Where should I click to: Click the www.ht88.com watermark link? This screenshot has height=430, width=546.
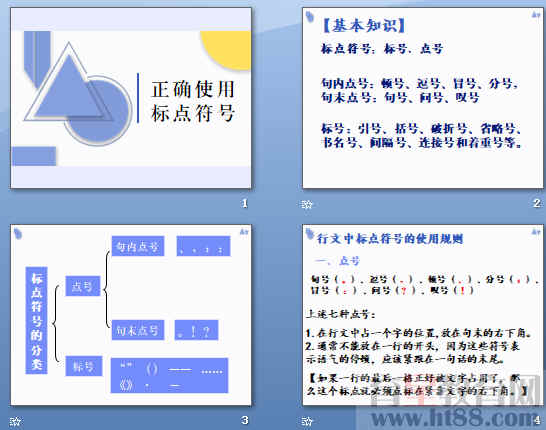coord(454,418)
